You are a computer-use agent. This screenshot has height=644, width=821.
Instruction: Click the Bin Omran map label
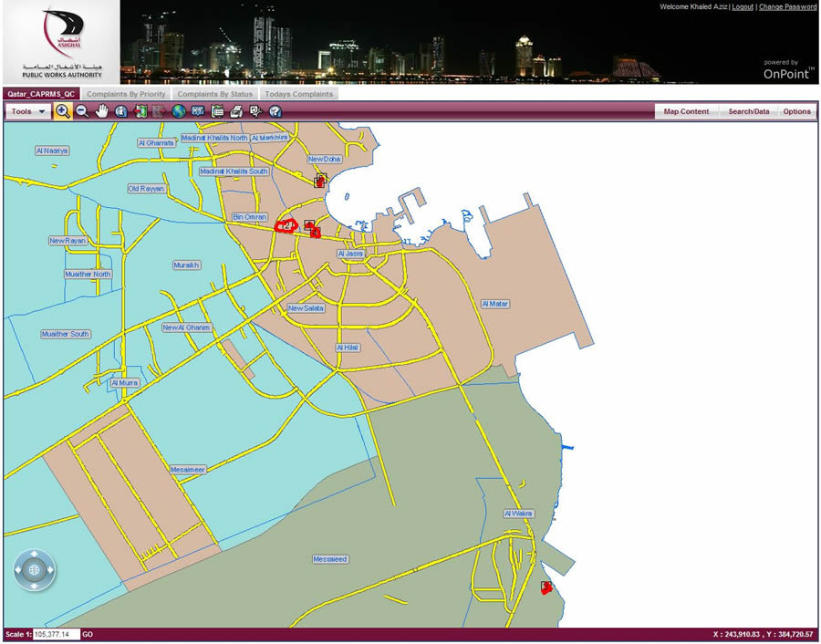pos(250,217)
